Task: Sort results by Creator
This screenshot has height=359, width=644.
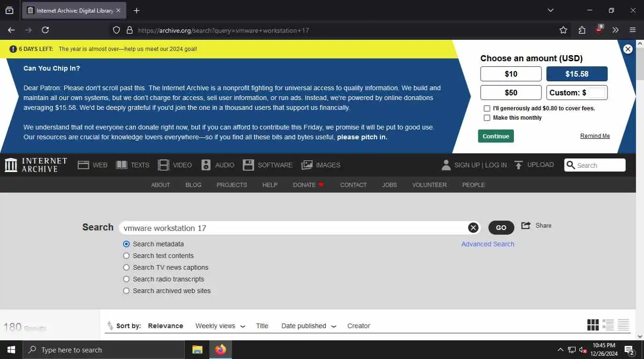Action: 359,326
